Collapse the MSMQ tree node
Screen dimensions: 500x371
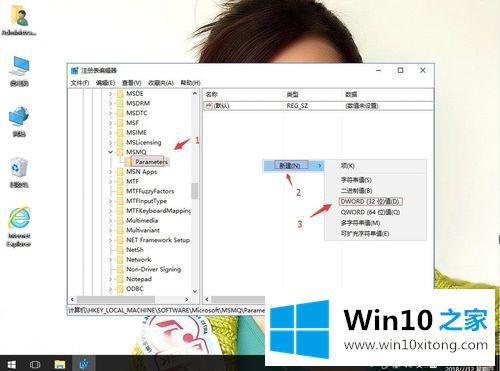pos(110,152)
